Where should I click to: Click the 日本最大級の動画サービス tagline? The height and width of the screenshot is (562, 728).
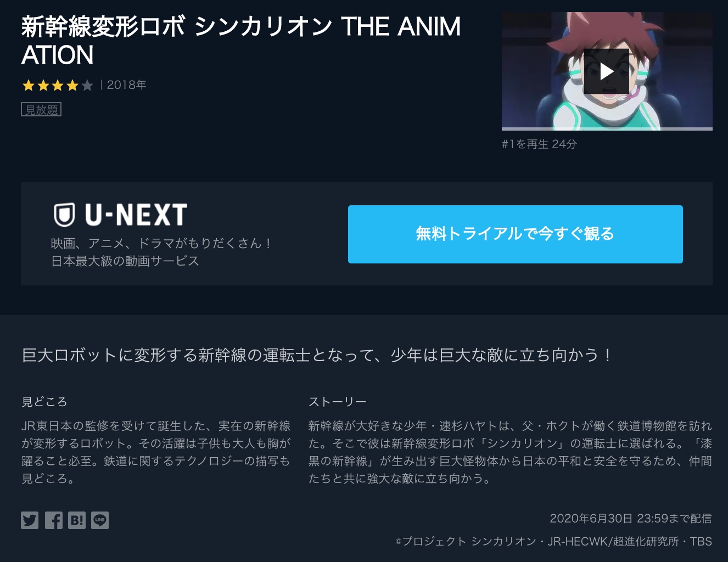(x=125, y=261)
